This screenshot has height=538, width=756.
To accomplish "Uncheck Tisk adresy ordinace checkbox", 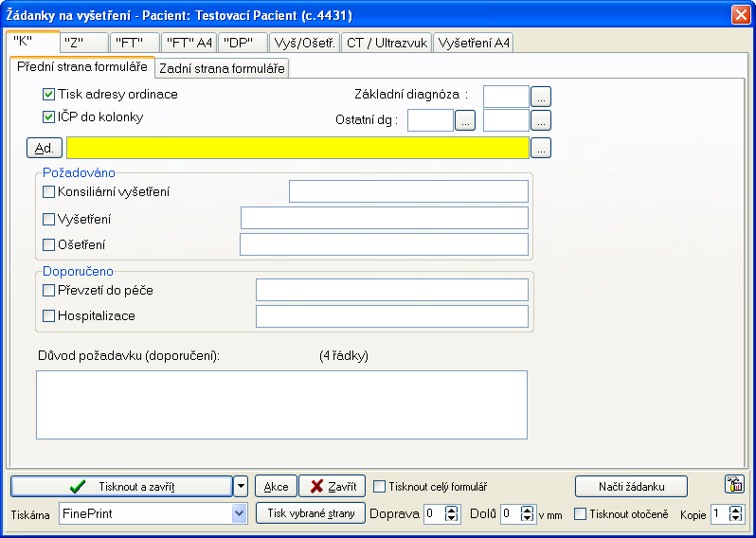I will tap(49, 95).
